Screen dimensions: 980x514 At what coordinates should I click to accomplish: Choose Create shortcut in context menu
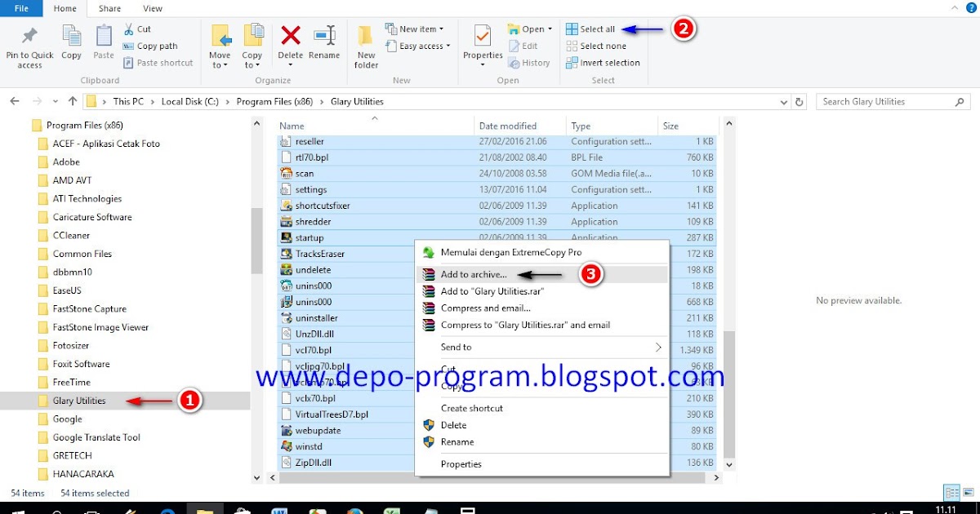(x=542, y=408)
